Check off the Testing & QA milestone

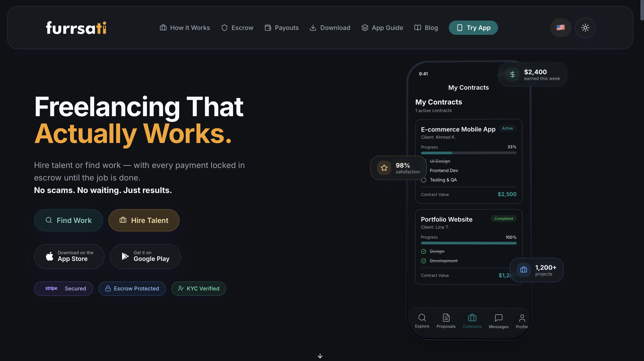424,180
